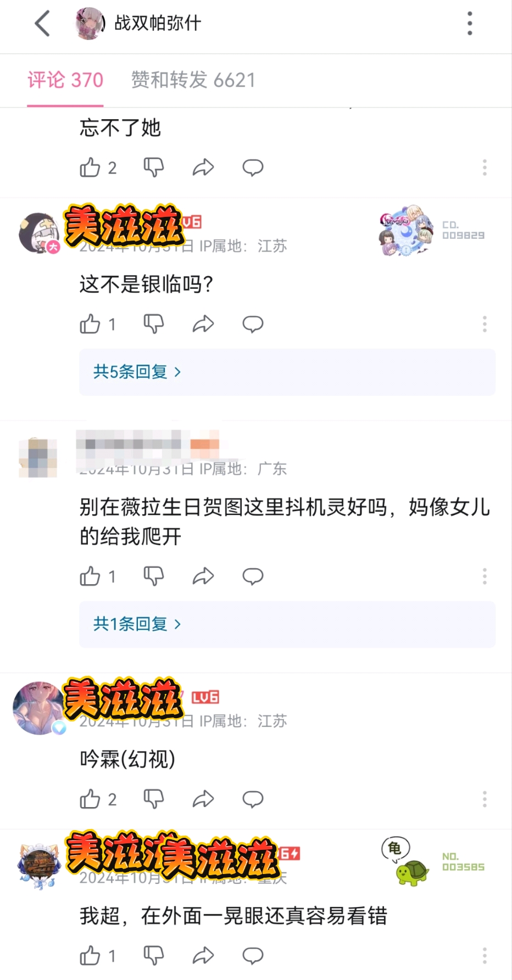Open the top-right vertical dots menu
The width and height of the screenshot is (512, 980).
470,24
